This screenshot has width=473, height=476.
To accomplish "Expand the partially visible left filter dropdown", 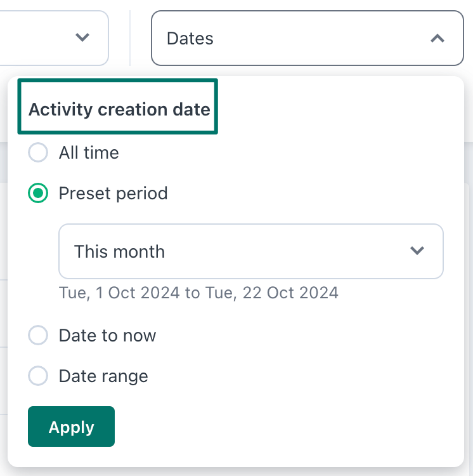I will pyautogui.click(x=54, y=38).
